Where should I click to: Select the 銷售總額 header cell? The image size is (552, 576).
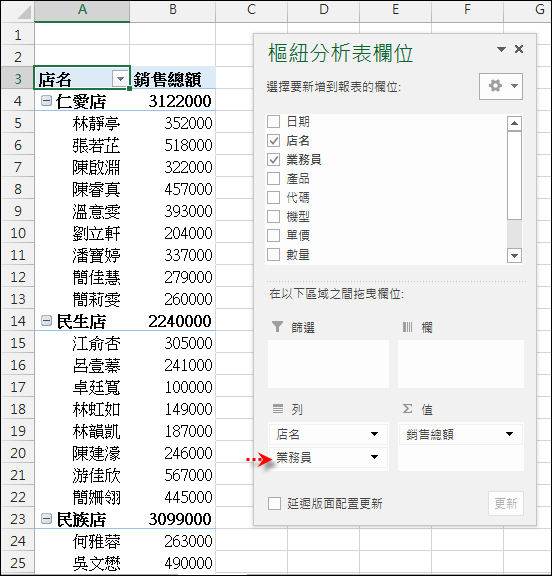click(173, 79)
